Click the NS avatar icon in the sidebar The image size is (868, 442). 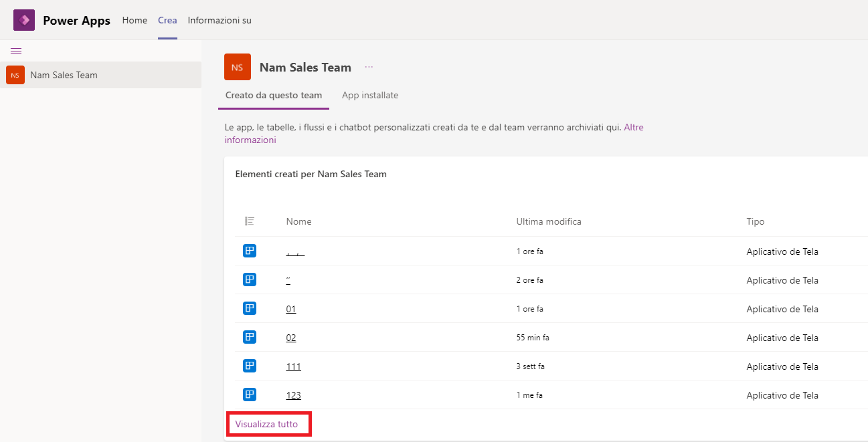point(15,75)
